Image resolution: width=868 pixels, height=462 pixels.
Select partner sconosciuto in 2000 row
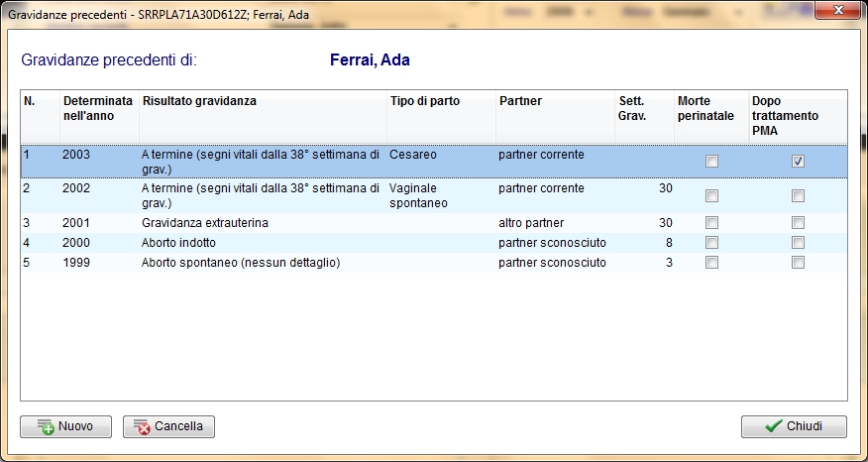[555, 243]
